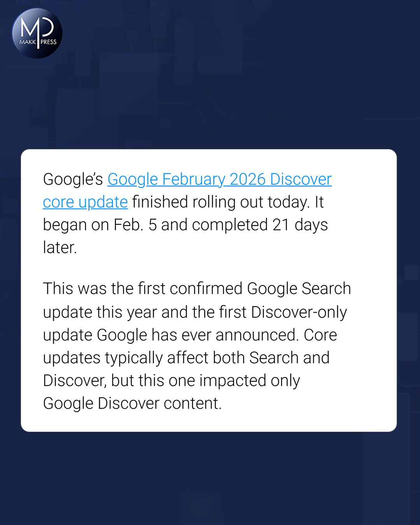Click "This was the first confirmed" text
This screenshot has width=420, height=525.
143,289
